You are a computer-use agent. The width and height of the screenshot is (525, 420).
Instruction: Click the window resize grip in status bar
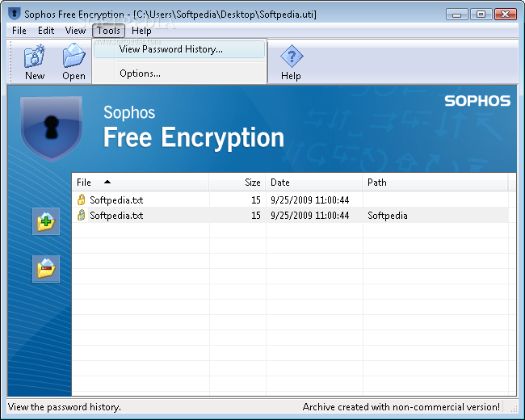coord(513,408)
